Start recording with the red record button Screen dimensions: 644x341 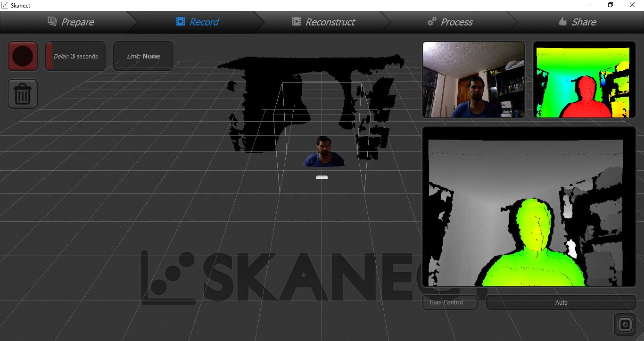point(23,56)
